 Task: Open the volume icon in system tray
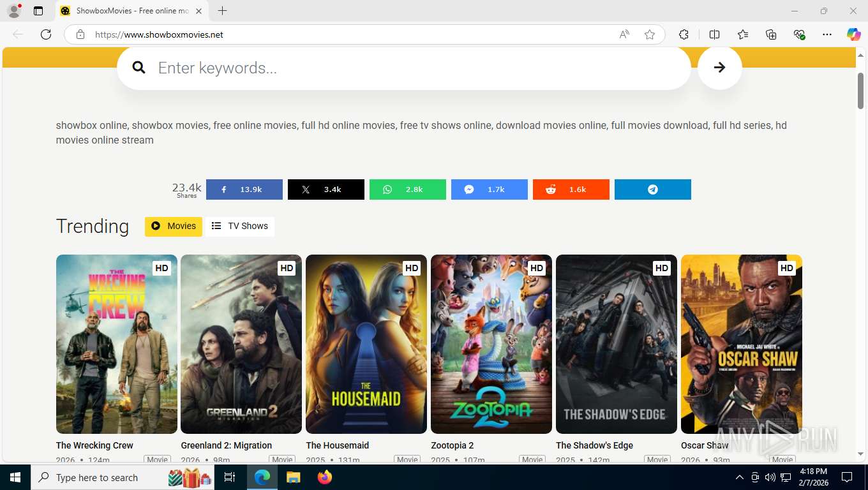[770, 477]
